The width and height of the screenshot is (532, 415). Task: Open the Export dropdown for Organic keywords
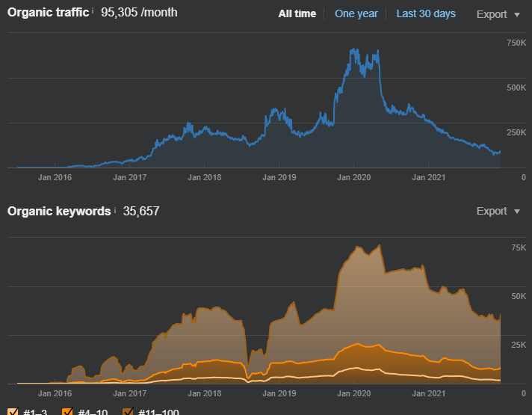tap(498, 211)
